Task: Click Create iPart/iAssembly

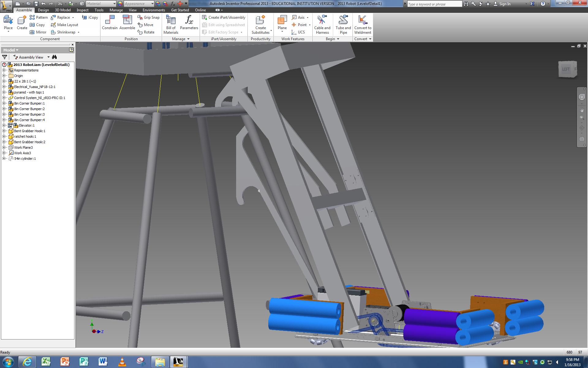Action: 224,17
